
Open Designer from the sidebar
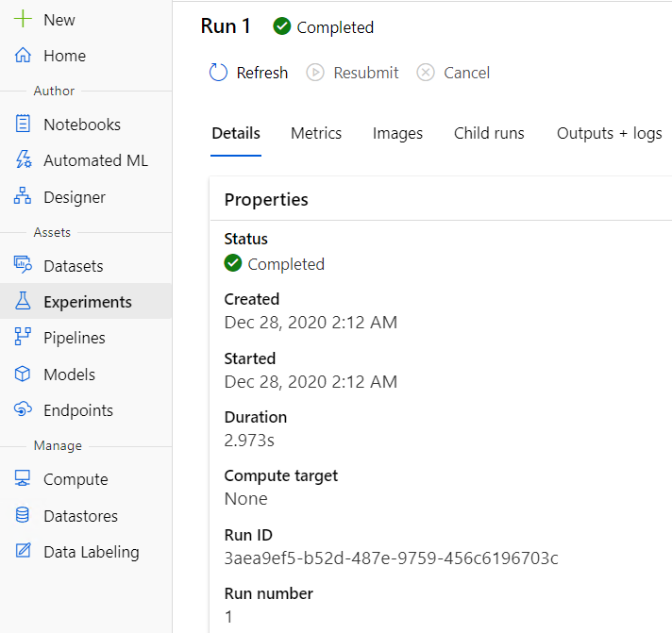75,197
